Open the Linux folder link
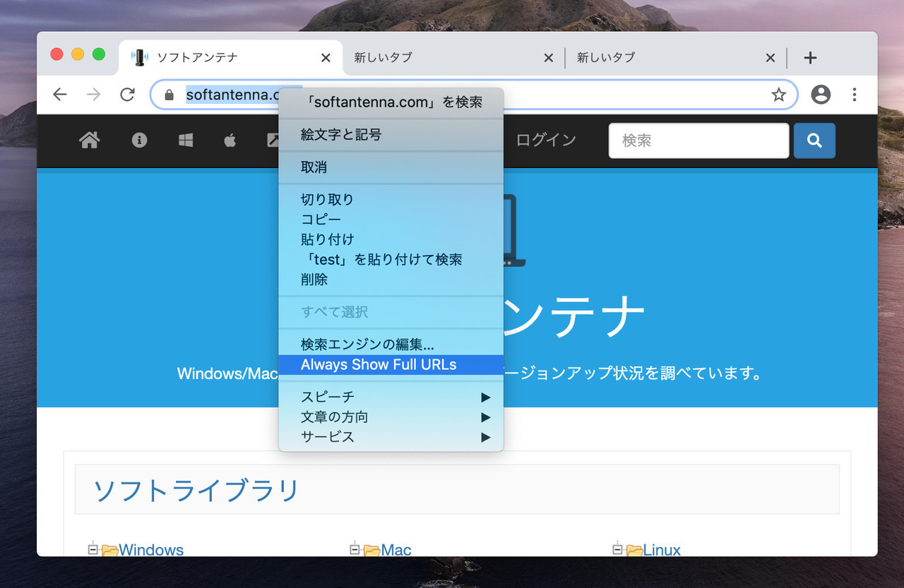 [x=661, y=550]
